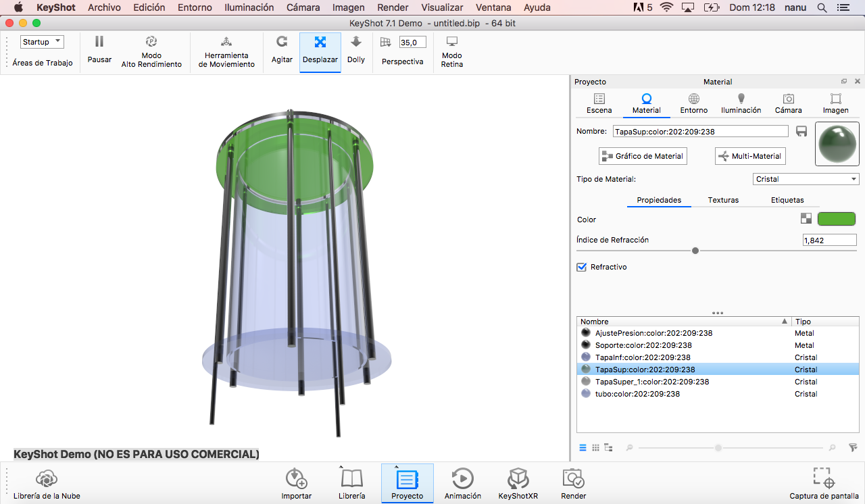
Task: Open Librería de la Nube
Action: (47, 479)
